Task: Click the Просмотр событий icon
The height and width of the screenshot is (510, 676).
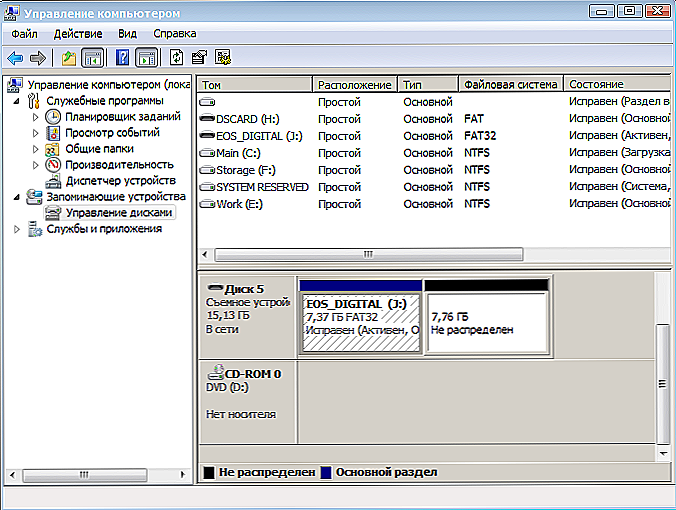Action: 53,133
